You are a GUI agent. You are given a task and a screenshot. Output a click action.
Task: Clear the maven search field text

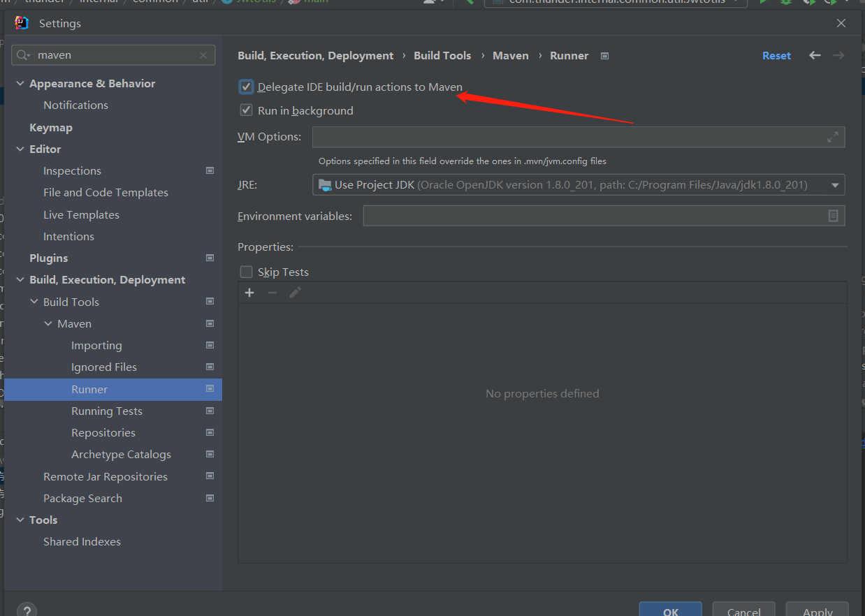[x=203, y=55]
